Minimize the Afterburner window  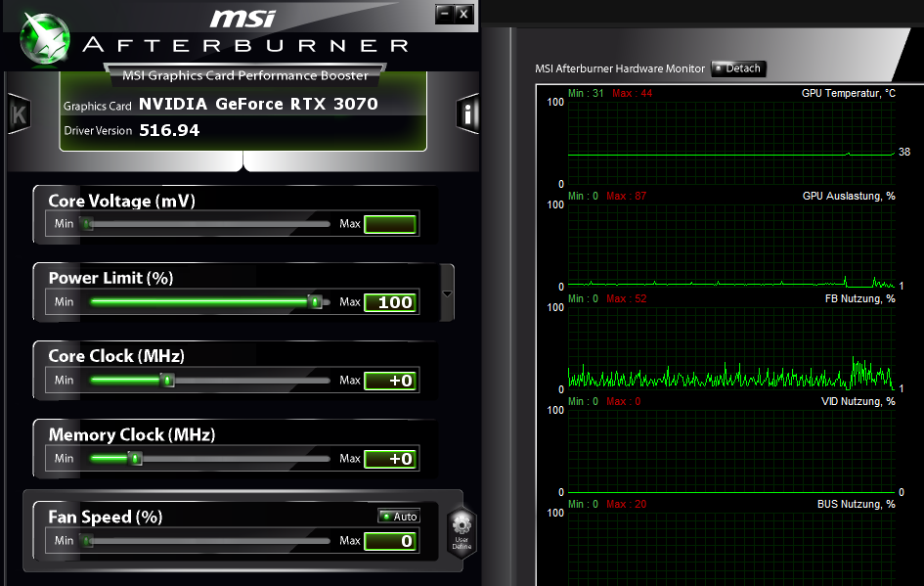pos(444,14)
